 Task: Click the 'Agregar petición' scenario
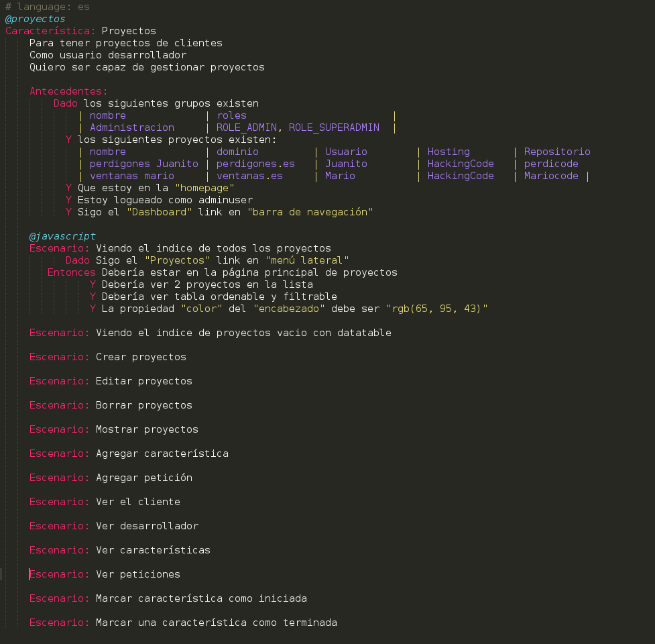144,478
